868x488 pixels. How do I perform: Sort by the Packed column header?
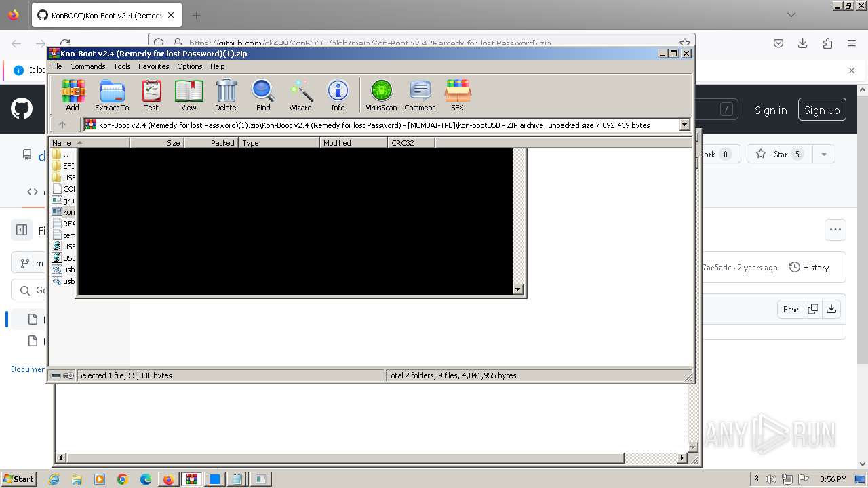pyautogui.click(x=211, y=143)
